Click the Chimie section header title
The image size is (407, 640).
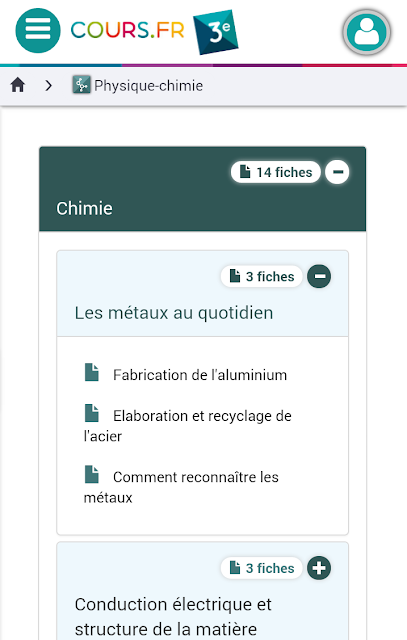85,208
